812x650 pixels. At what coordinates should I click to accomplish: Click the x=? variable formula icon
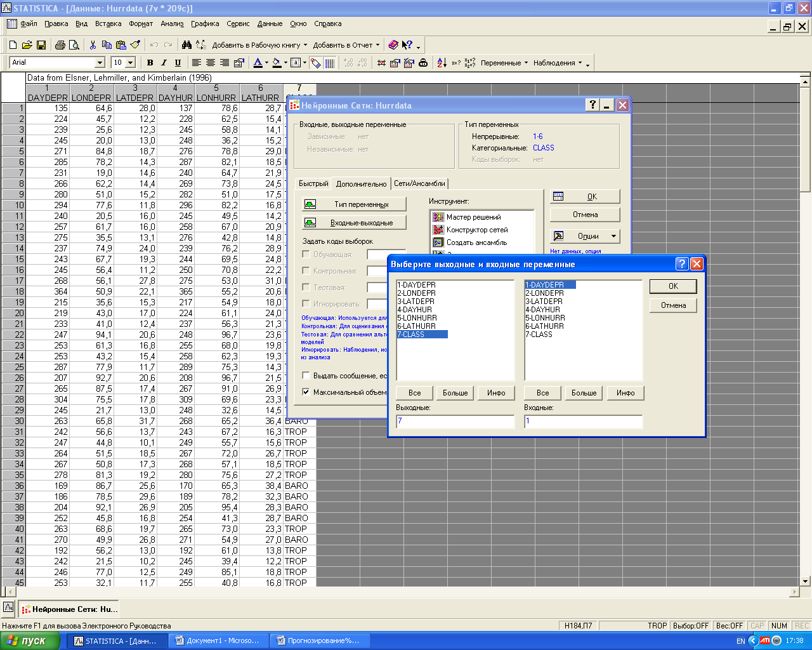(456, 63)
